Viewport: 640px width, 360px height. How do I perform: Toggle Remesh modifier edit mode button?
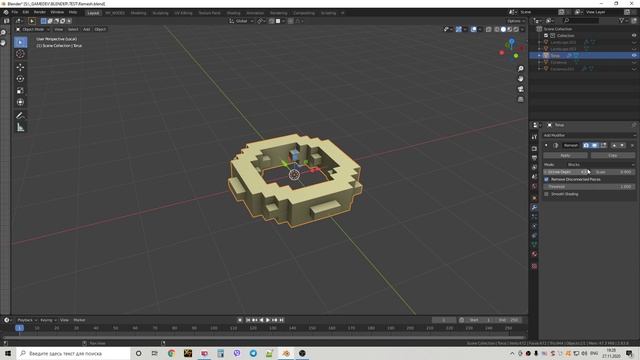[603, 145]
